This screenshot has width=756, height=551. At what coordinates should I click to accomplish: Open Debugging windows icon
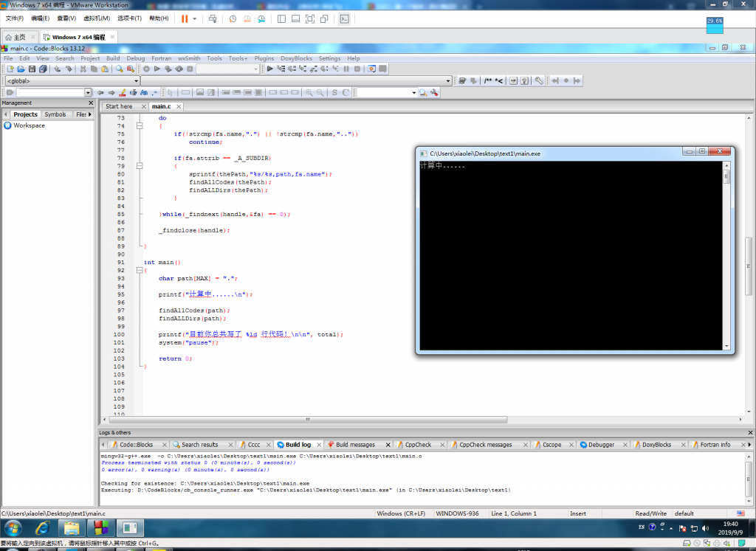click(x=372, y=69)
